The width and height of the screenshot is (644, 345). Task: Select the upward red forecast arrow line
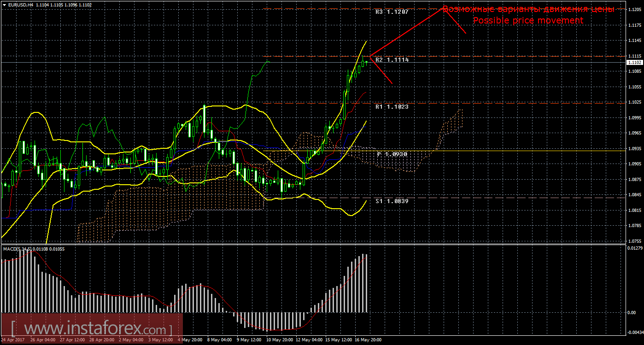[405, 31]
